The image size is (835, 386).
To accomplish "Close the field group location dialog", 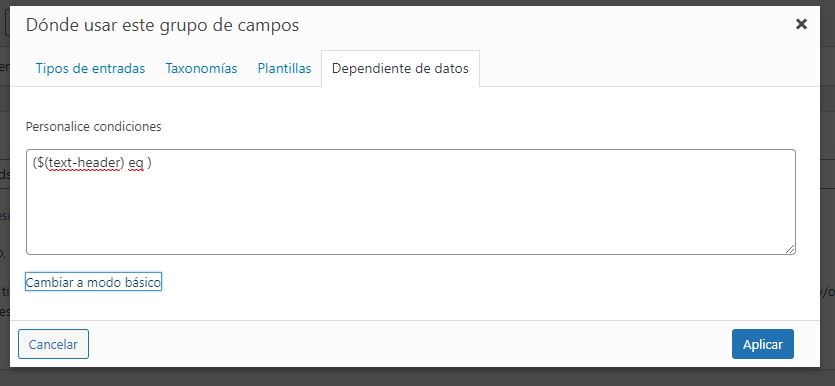I will click(801, 24).
